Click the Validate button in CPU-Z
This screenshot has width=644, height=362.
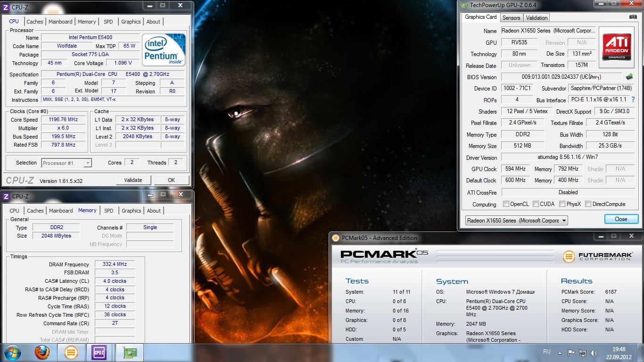[133, 180]
